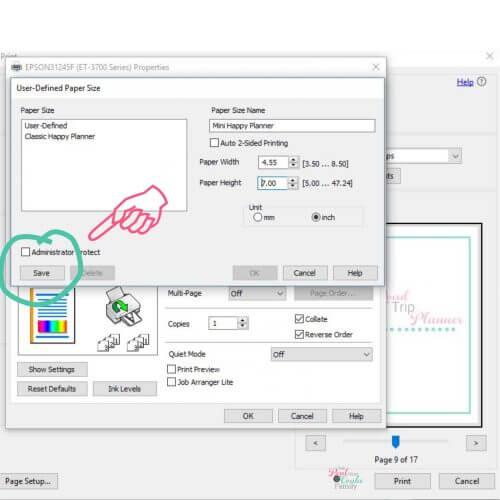
Task: Click the next page arrow button
Action: (x=476, y=443)
